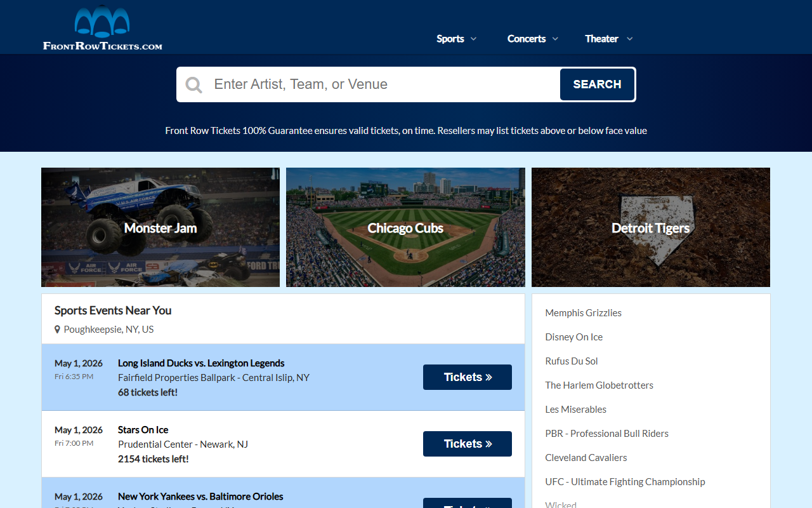Screen dimensions: 812x508
Task: Click Prudential Center - Newark, NJ venue text
Action: pyautogui.click(x=183, y=444)
